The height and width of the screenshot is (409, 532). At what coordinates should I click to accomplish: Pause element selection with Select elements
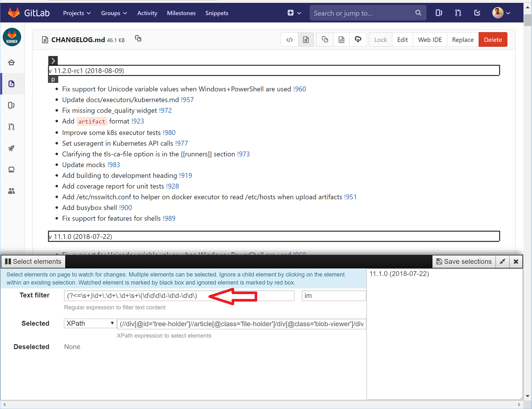[33, 261]
